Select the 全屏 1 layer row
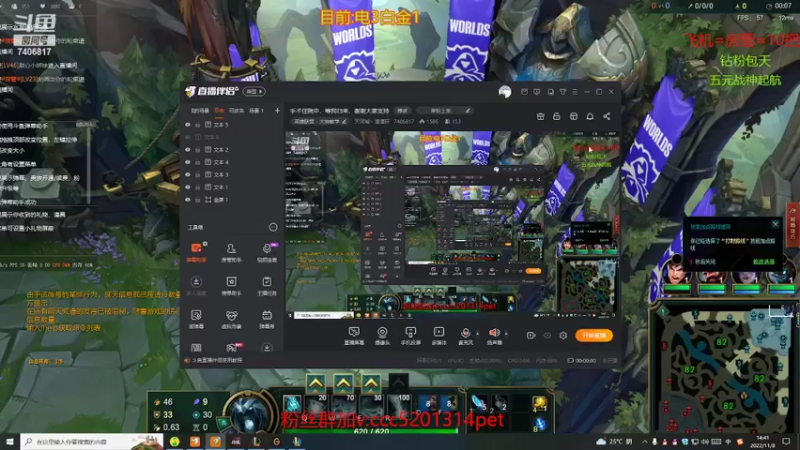800x450 pixels. 232,200
